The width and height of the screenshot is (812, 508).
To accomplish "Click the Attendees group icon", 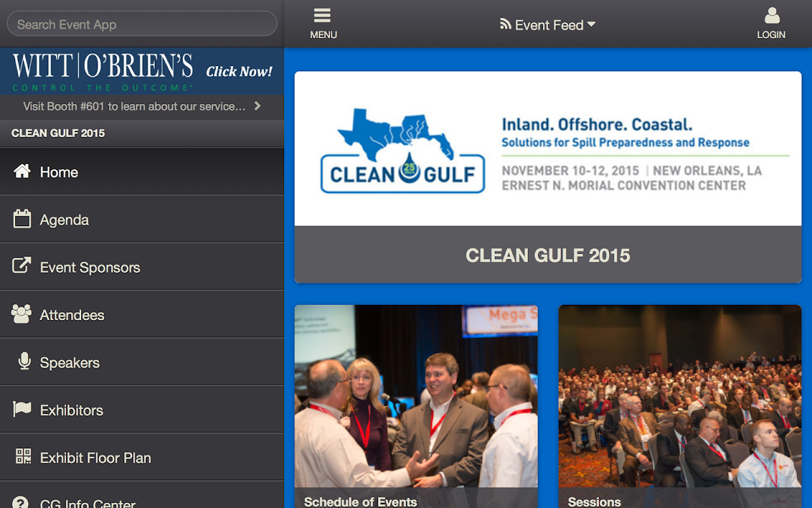I will point(22,314).
